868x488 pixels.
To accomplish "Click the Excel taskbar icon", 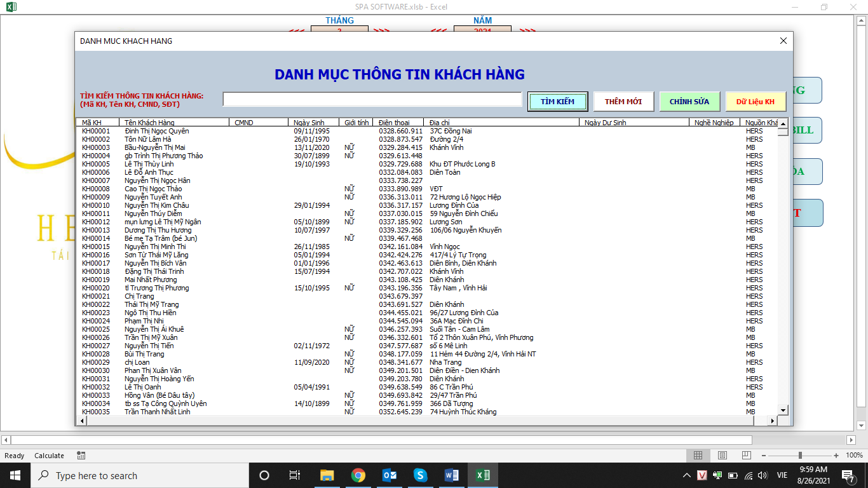I will coord(483,475).
